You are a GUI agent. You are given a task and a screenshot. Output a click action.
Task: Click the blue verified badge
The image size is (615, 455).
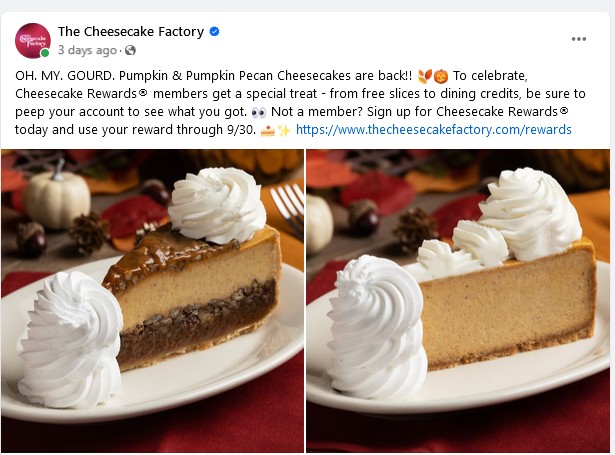pyautogui.click(x=215, y=31)
